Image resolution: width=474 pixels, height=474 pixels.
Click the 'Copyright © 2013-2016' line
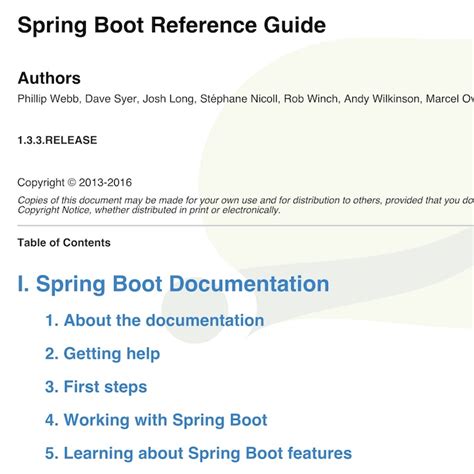[x=75, y=183]
